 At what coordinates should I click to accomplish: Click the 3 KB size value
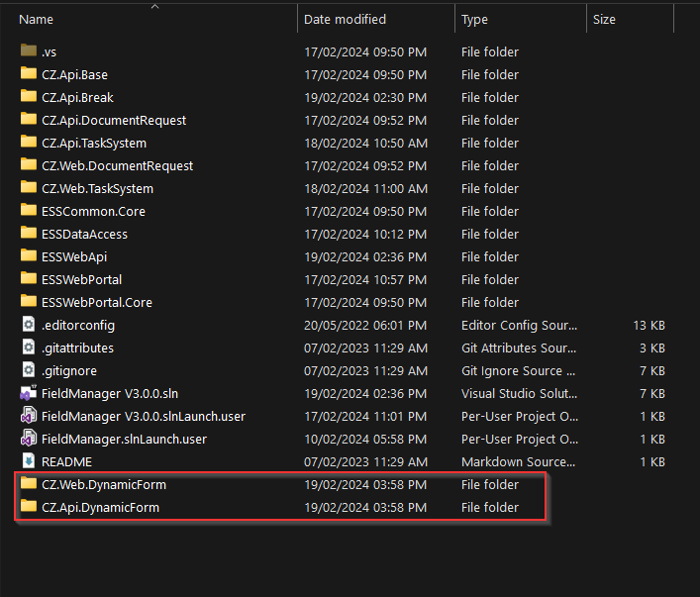click(652, 348)
